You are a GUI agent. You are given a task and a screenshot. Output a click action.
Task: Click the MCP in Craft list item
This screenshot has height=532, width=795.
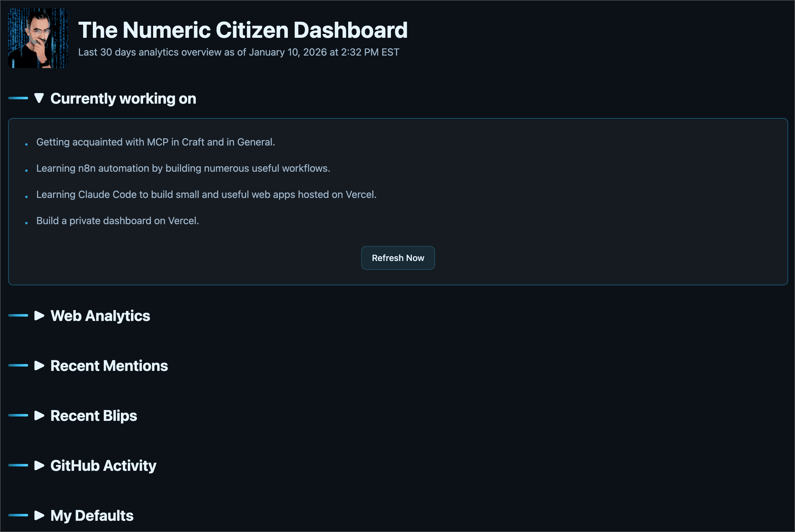coord(156,142)
